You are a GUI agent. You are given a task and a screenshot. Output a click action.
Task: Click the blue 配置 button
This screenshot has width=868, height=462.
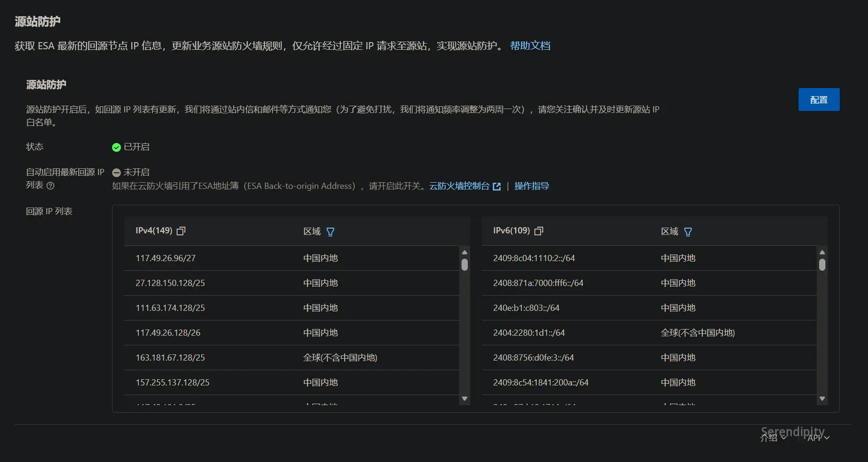point(819,99)
